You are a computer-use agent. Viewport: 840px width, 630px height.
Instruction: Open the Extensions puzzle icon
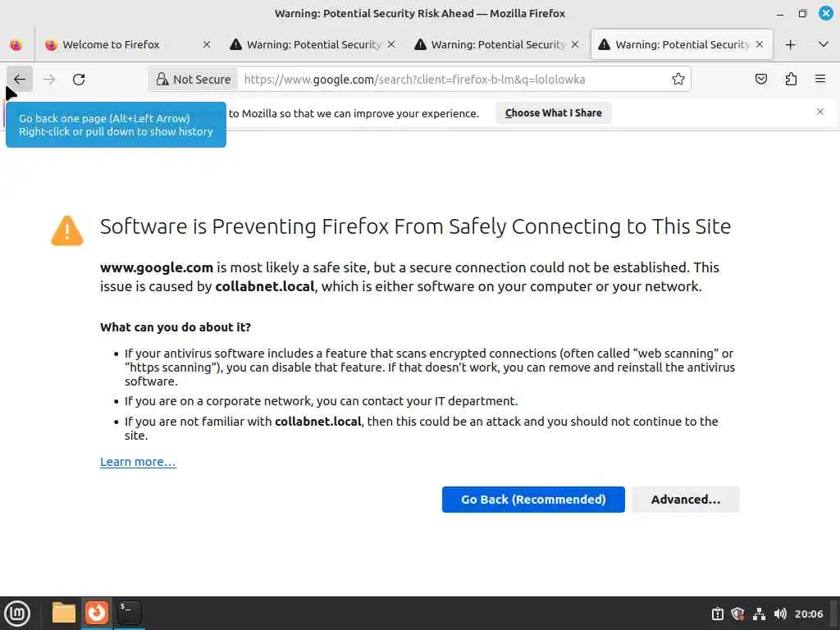(x=791, y=80)
